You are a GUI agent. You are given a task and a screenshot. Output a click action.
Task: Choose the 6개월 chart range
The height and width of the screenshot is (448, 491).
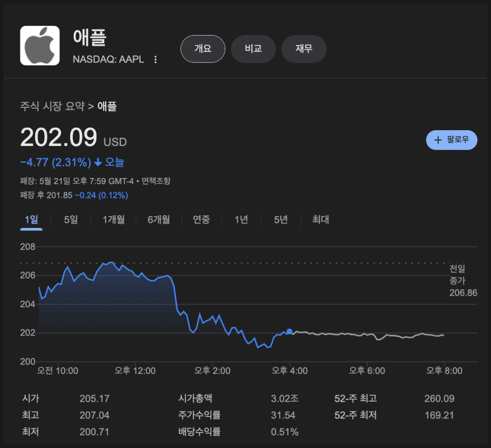[x=159, y=220]
